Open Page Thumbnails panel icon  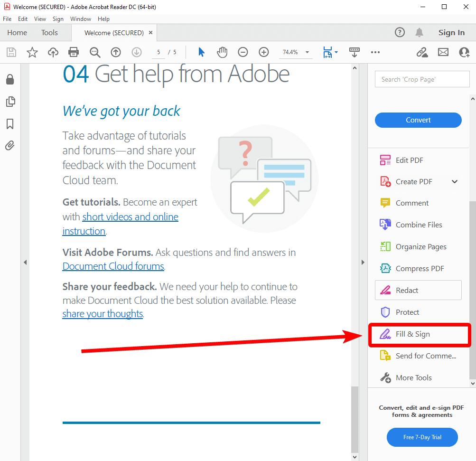point(10,102)
